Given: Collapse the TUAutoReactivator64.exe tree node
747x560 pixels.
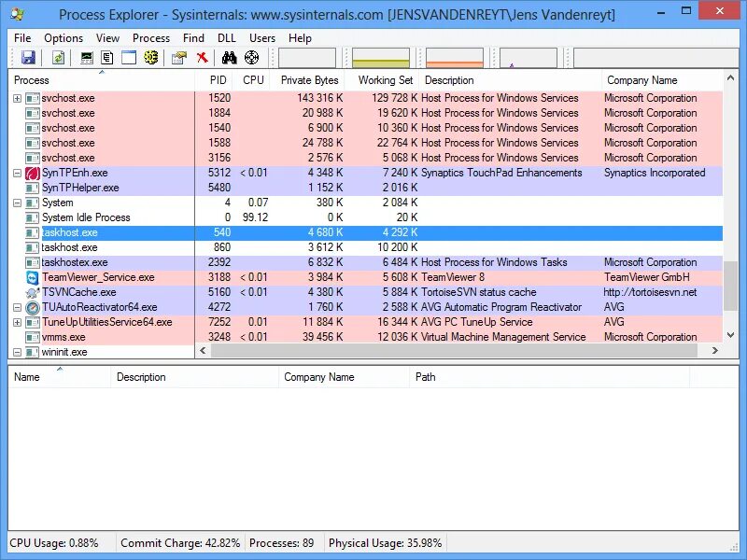Looking at the screenshot, I should (x=17, y=308).
